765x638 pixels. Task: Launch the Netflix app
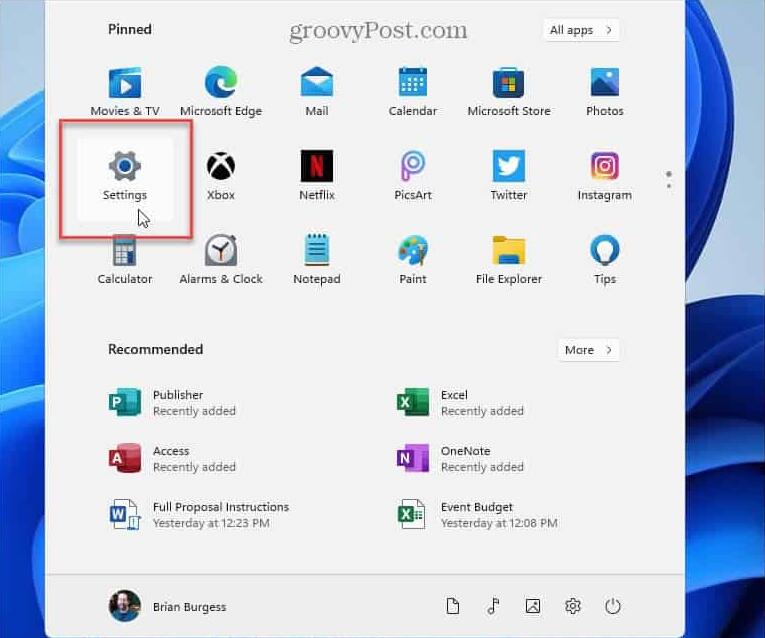click(x=316, y=174)
